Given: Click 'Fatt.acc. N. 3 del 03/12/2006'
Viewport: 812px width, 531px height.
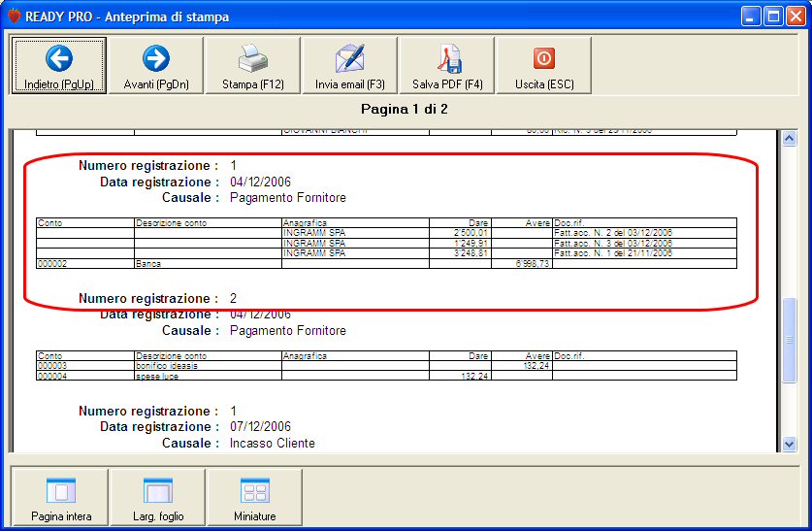Looking at the screenshot, I should [613, 243].
